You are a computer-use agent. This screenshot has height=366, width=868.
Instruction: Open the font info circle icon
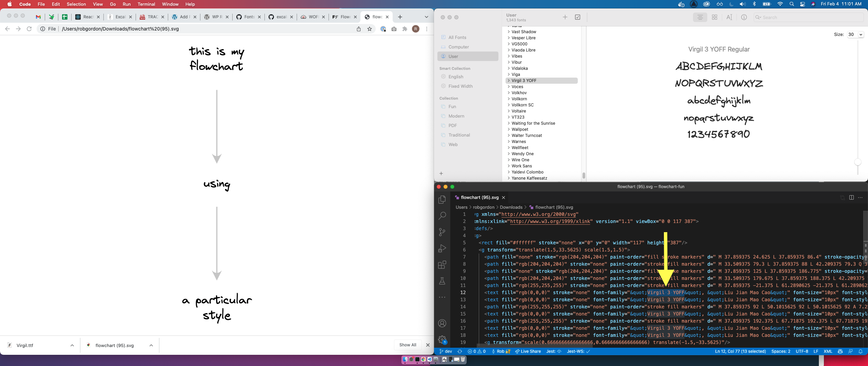click(744, 17)
